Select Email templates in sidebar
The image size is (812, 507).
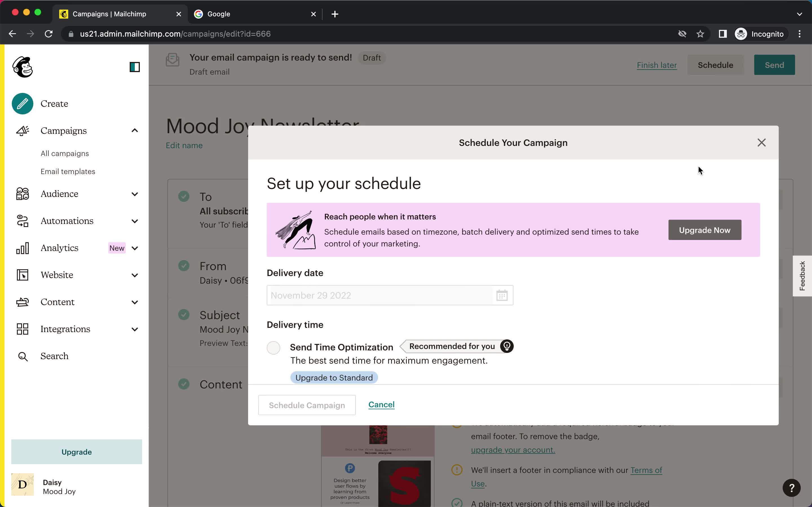[x=68, y=171]
